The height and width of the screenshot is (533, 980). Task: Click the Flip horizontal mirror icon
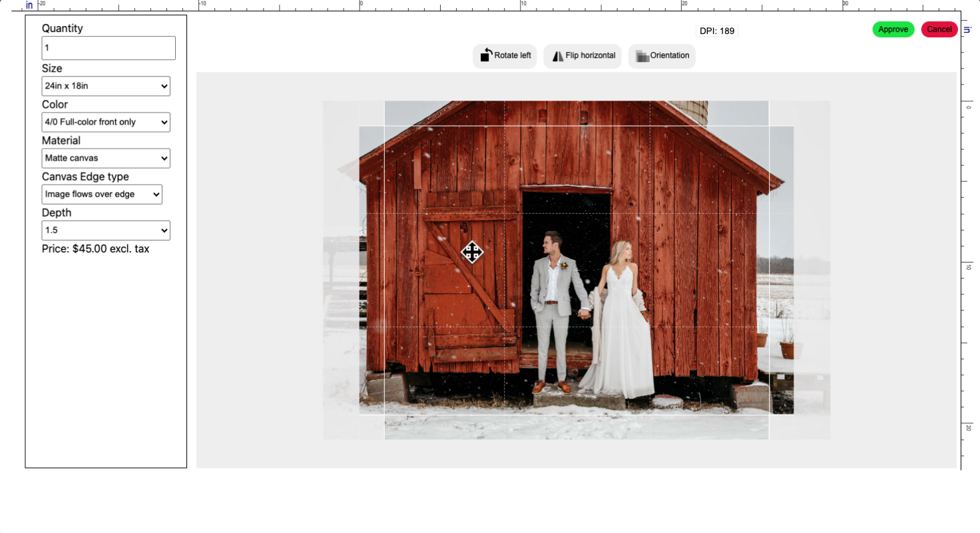click(557, 56)
